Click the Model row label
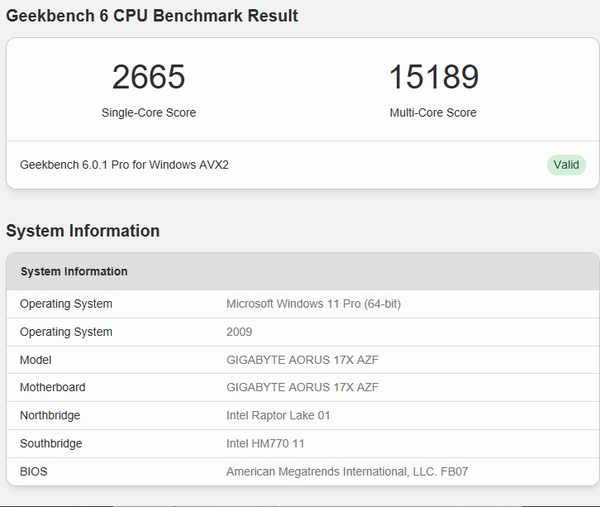The image size is (600, 507). click(35, 360)
